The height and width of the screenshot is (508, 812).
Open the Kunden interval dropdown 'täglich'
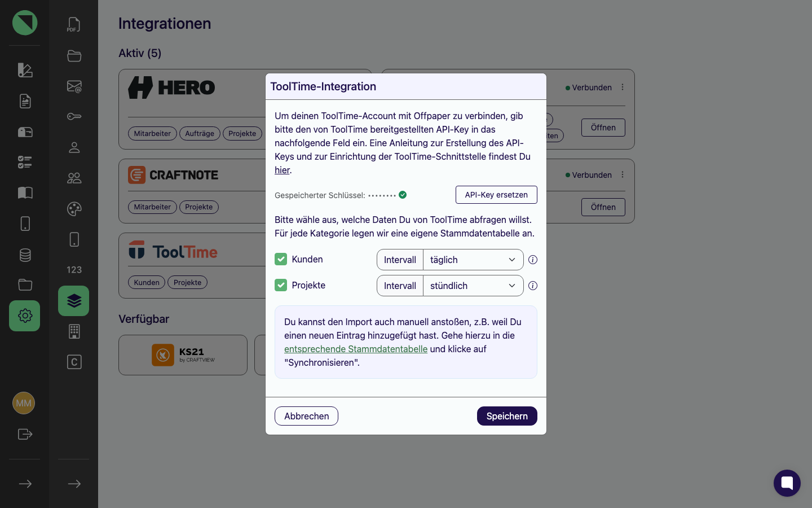tap(473, 260)
